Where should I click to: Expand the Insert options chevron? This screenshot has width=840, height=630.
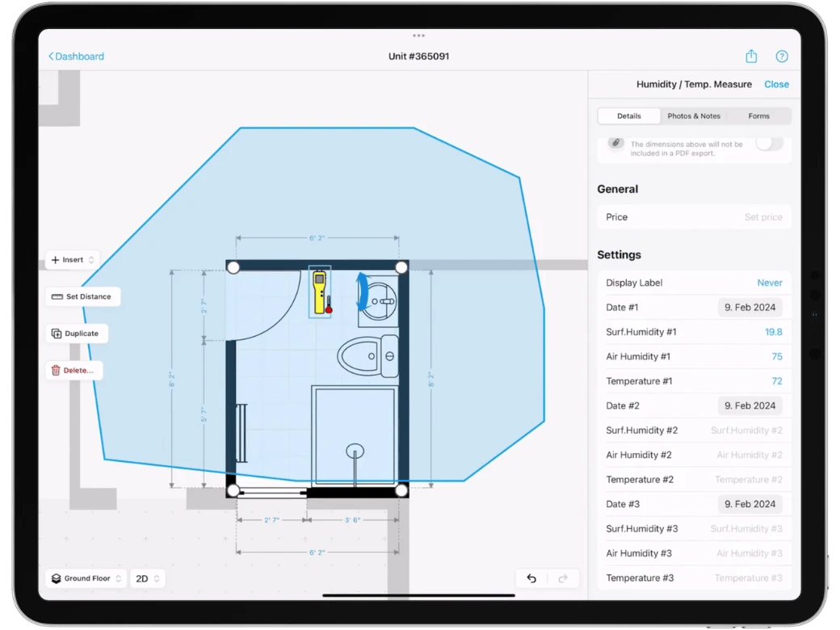click(90, 259)
